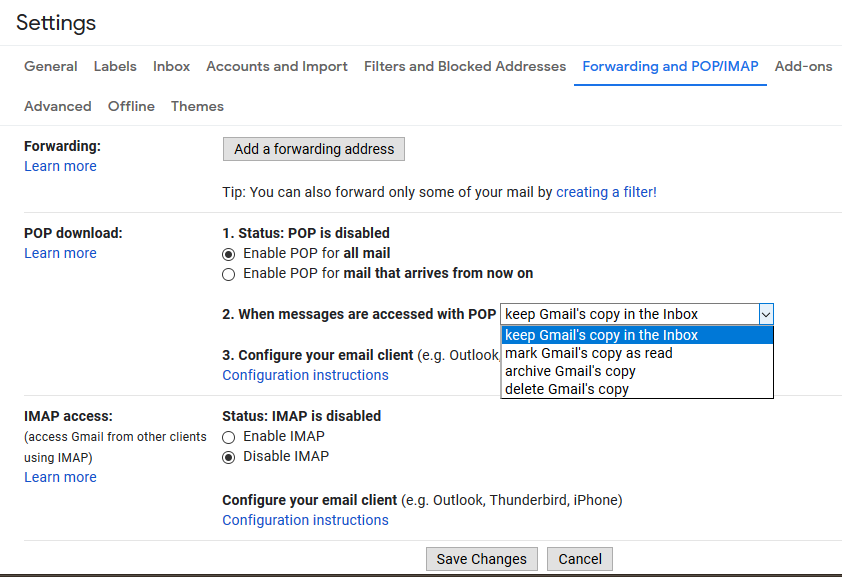Open Filters and Blocked Addresses tab

coord(465,66)
